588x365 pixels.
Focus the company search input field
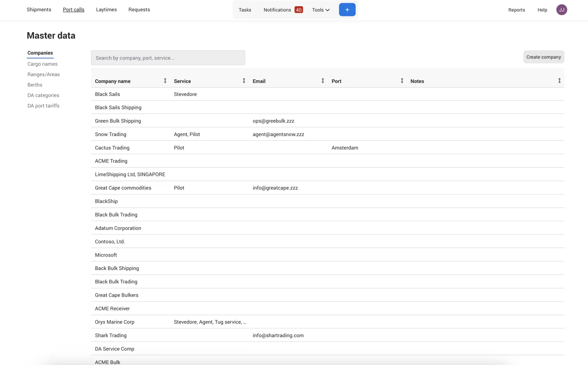pos(168,58)
